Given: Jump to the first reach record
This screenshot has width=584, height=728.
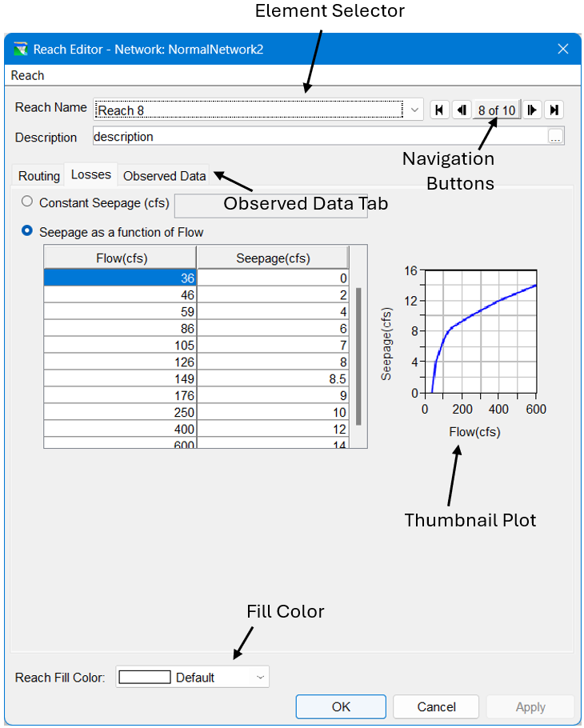Looking at the screenshot, I should (439, 110).
